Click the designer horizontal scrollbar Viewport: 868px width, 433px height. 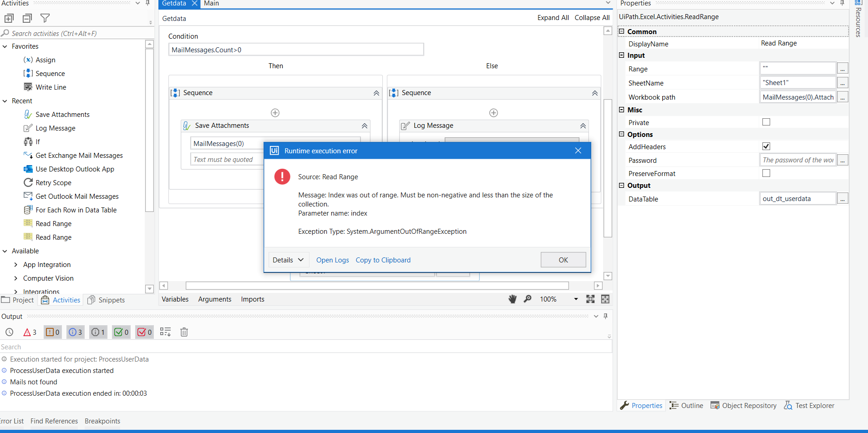[x=377, y=286]
